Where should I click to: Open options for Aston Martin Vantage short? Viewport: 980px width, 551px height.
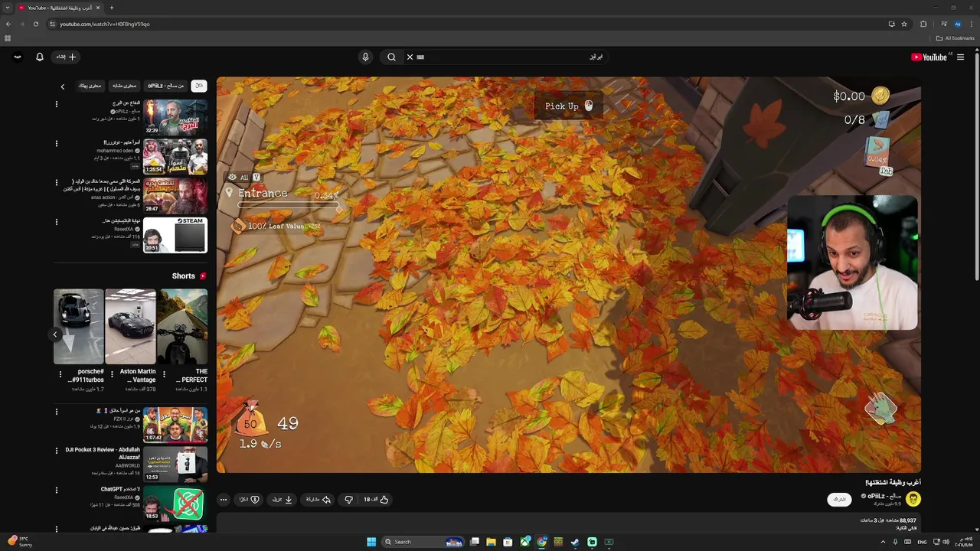112,374
